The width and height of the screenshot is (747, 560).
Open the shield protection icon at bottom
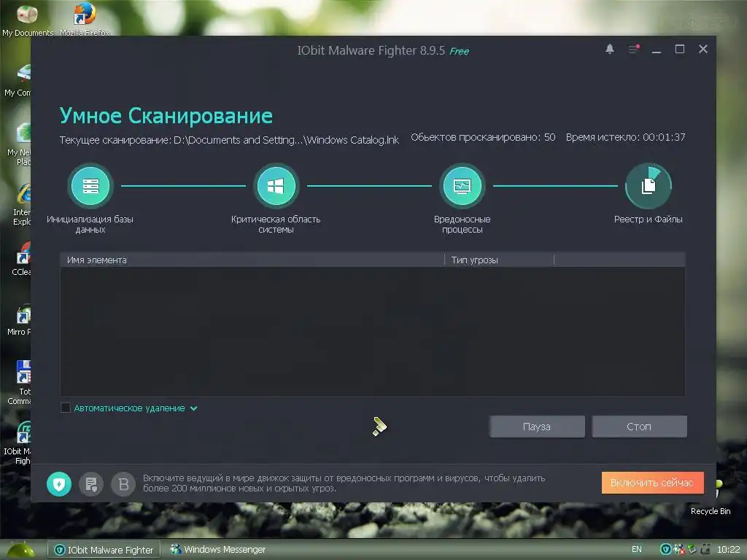[x=59, y=484]
